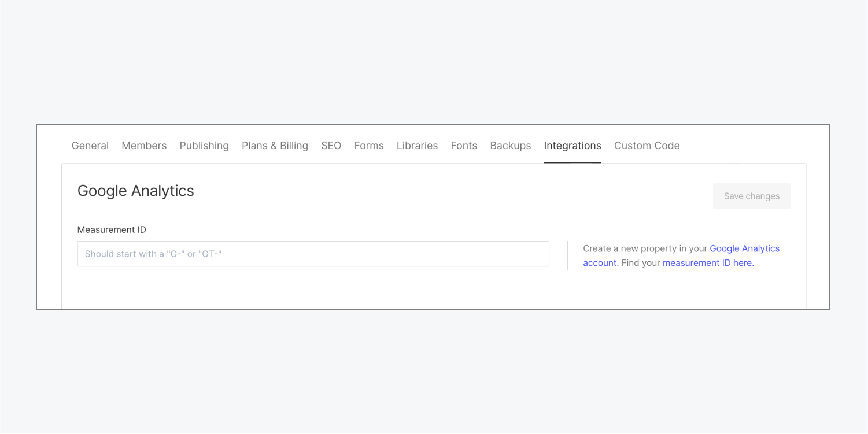Go to the Publishing tab
The height and width of the screenshot is (434, 868).
click(x=204, y=146)
